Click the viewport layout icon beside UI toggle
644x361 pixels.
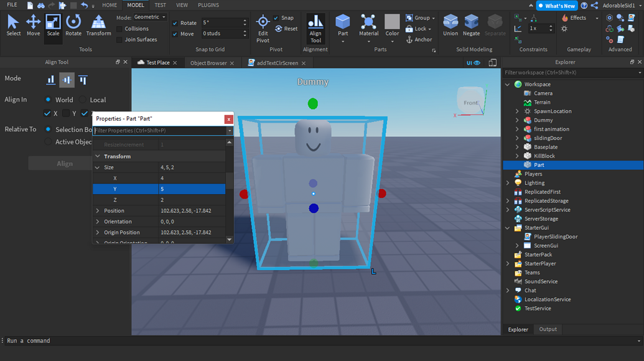point(492,63)
